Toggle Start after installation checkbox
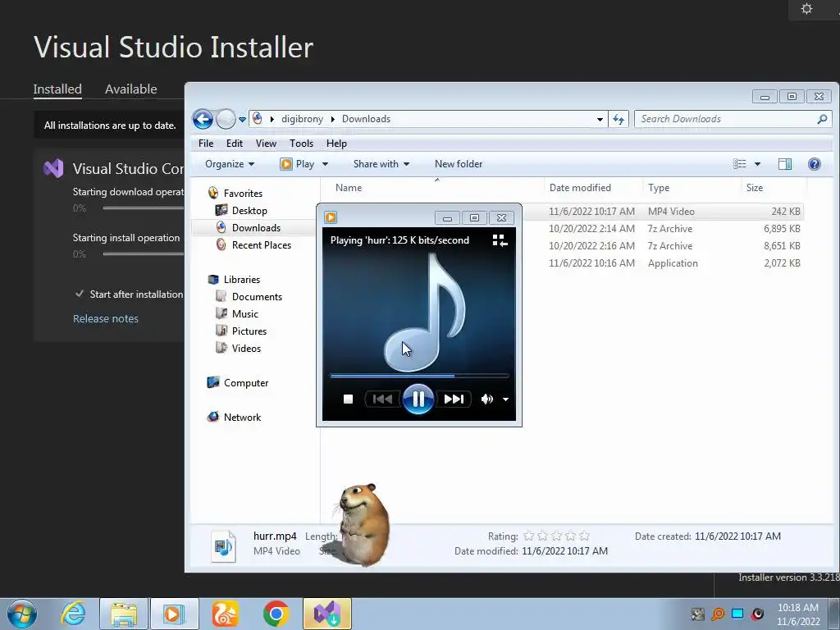 [80, 294]
